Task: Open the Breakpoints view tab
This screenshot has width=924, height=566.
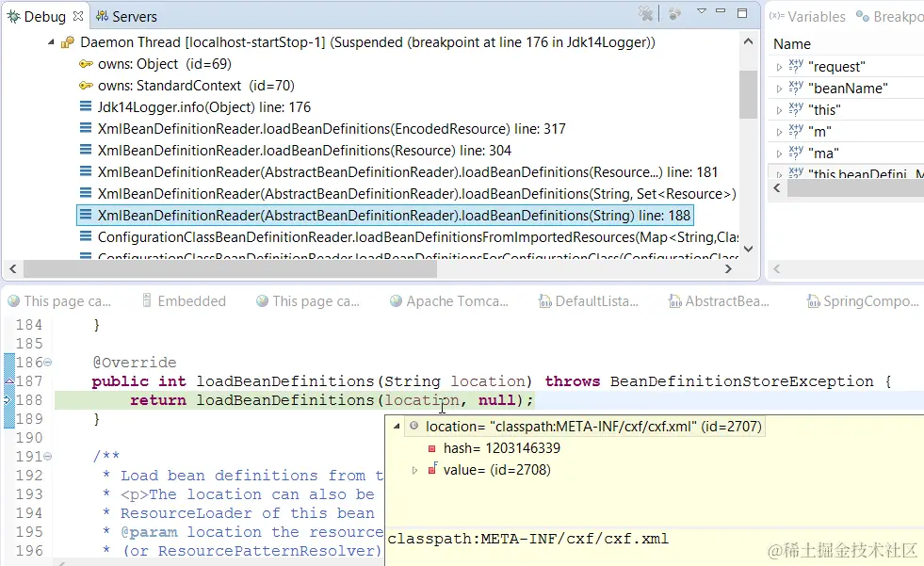Action: 891,17
